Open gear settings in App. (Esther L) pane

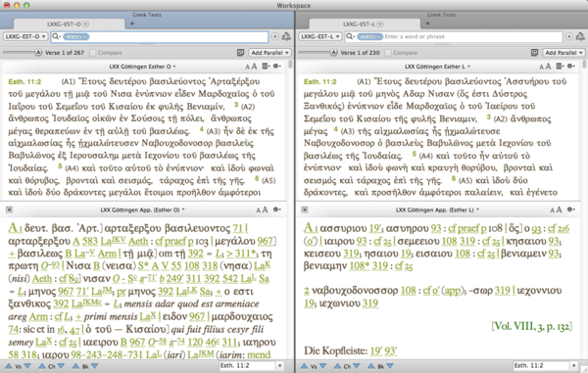[x=571, y=210]
